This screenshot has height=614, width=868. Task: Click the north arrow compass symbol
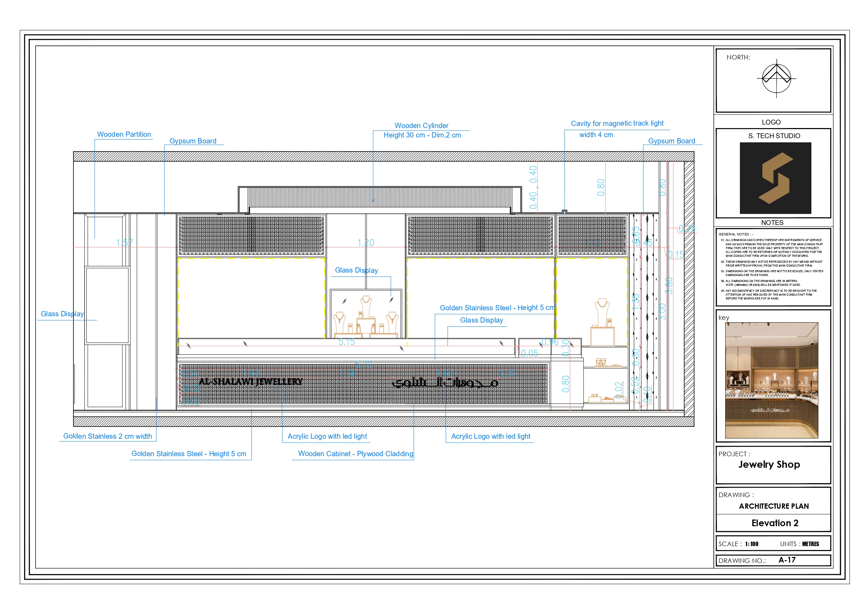776,78
